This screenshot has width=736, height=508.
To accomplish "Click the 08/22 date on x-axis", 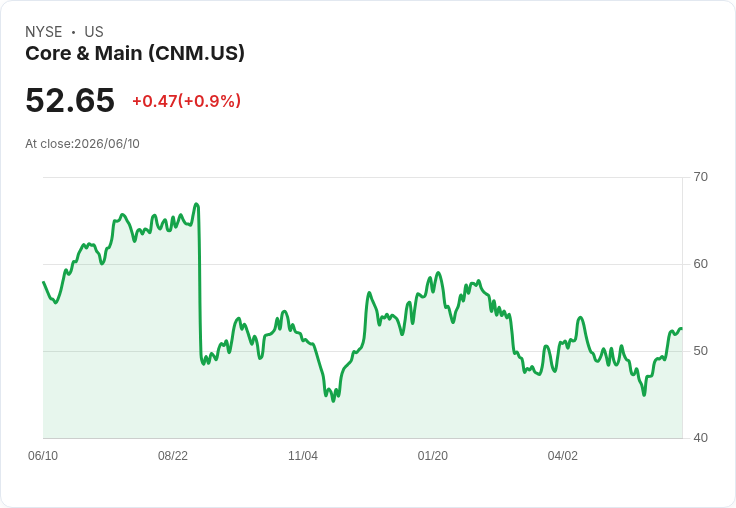I will click(x=173, y=455).
